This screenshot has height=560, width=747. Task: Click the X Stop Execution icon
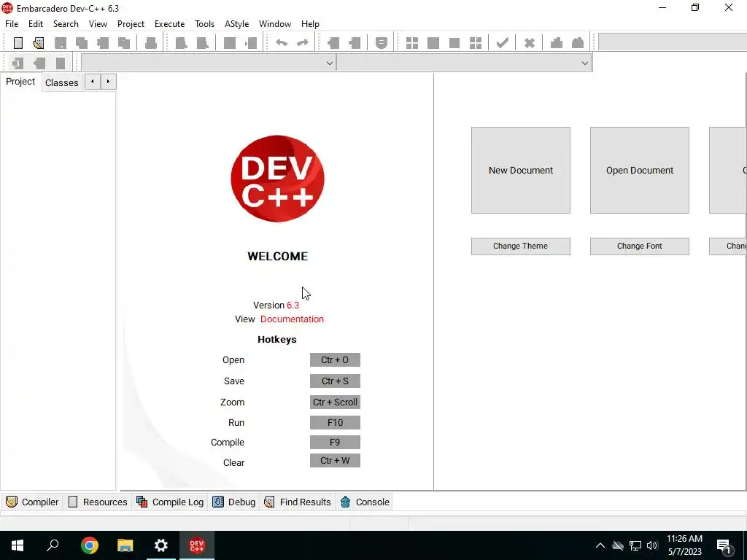coord(530,43)
